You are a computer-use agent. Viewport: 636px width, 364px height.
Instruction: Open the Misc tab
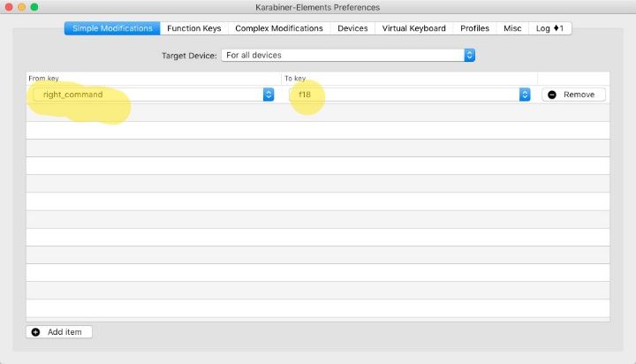tap(512, 28)
